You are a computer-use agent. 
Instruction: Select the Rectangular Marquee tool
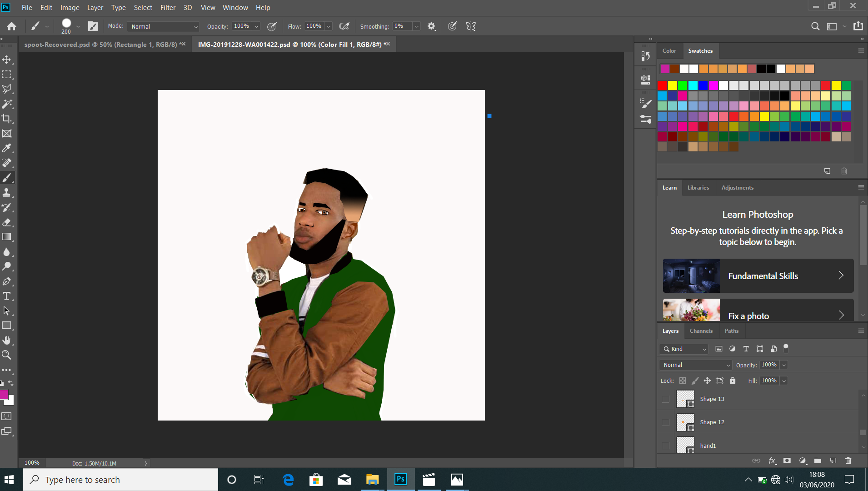pos(7,75)
